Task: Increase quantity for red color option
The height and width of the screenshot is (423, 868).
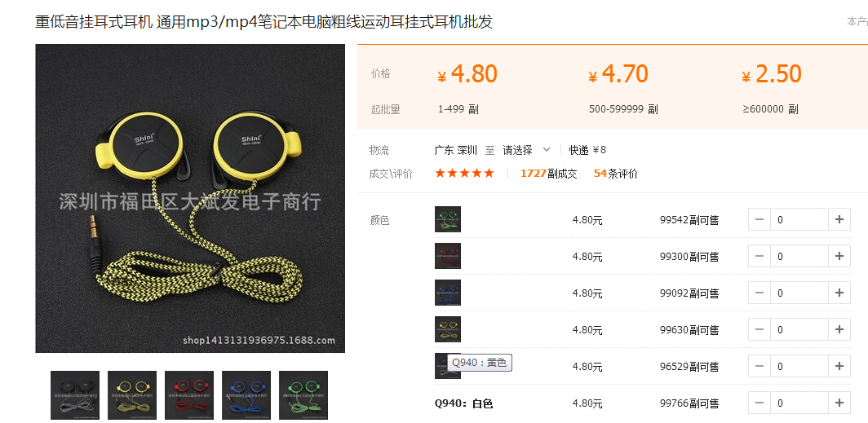Action: click(839, 256)
